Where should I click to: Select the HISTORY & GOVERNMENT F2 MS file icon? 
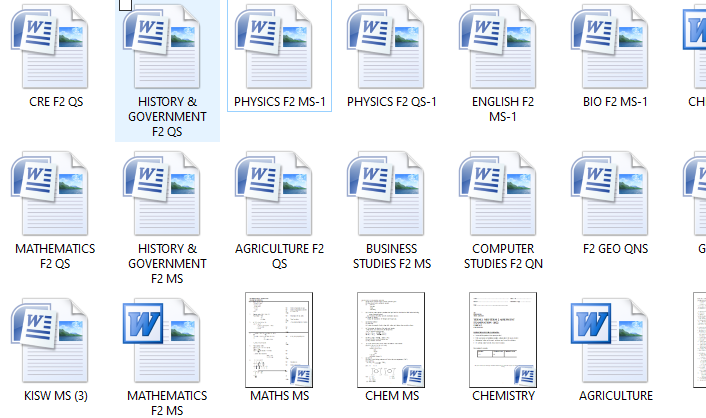[162, 193]
